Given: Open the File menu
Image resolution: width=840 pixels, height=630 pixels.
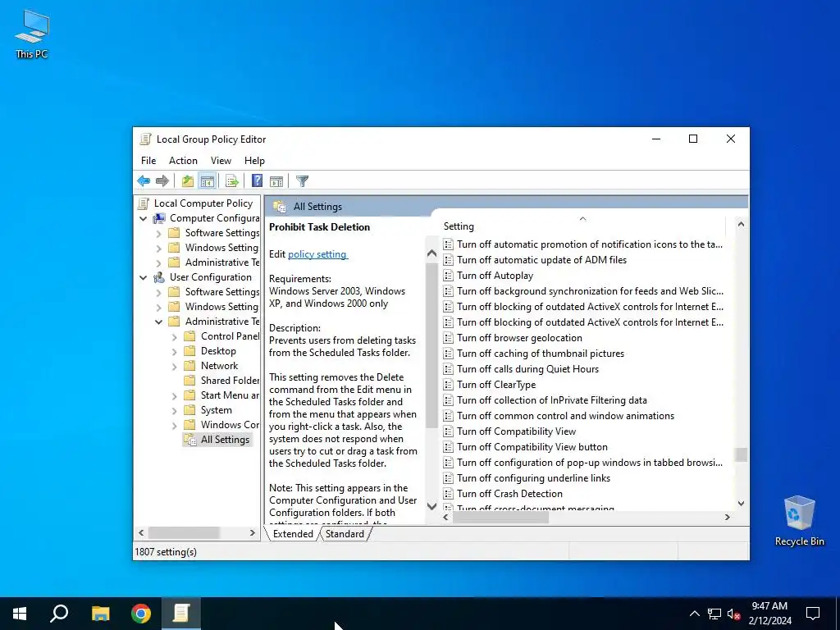Looking at the screenshot, I should (148, 161).
